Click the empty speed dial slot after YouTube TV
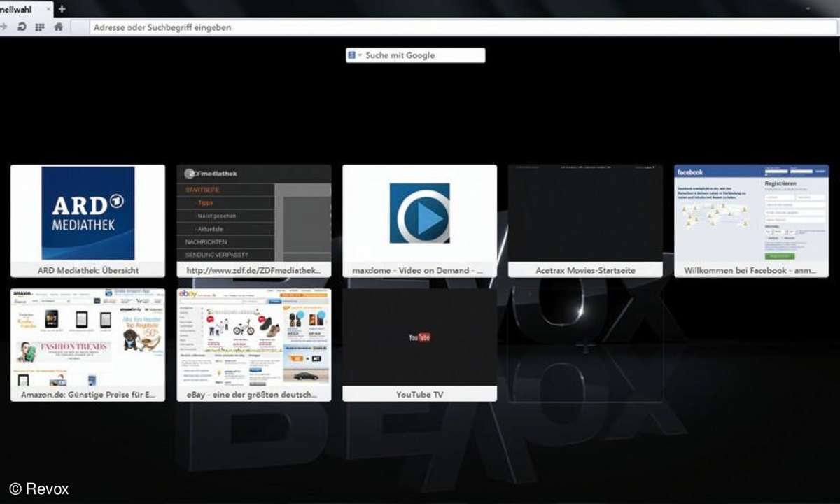The height and width of the screenshot is (504, 840). pyautogui.click(x=586, y=345)
